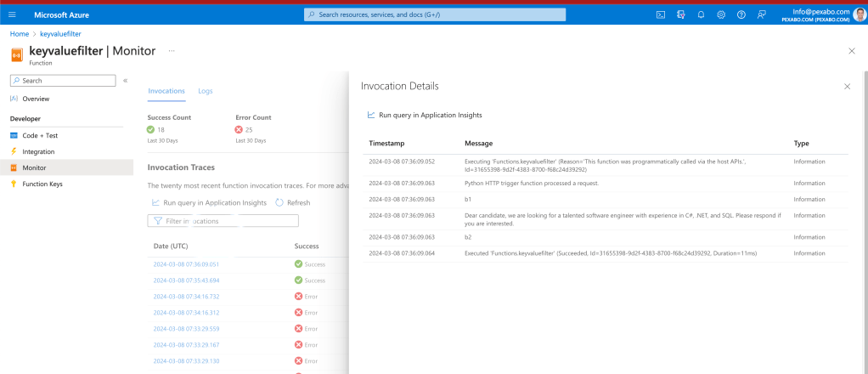The width and height of the screenshot is (868, 374).
Task: Click the Code + Test icon
Action: pos(14,135)
